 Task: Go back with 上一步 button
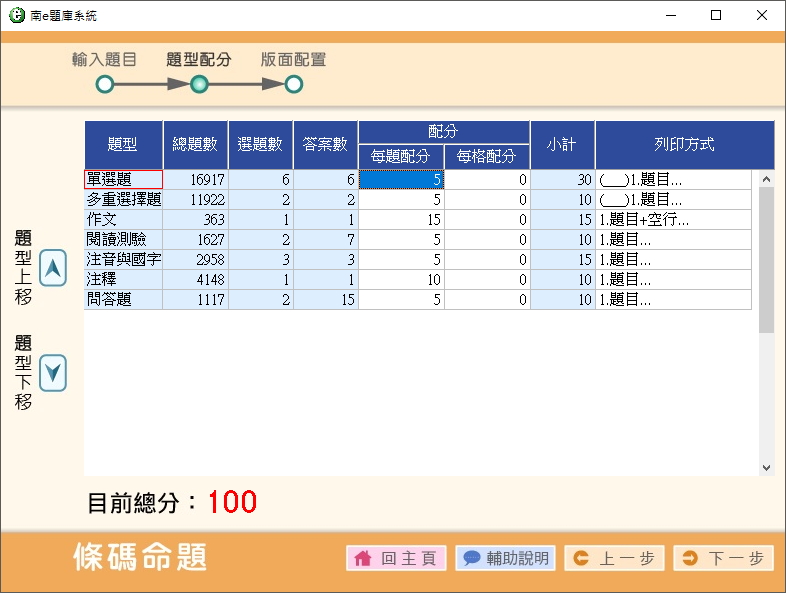(614, 558)
